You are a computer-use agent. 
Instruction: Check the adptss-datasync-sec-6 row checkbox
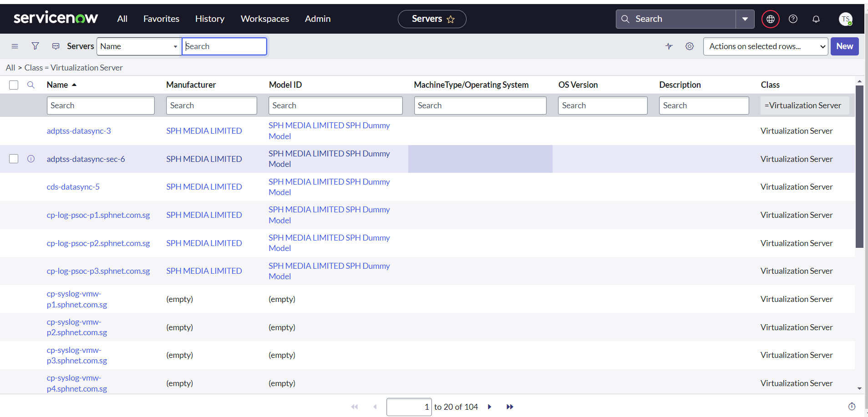click(x=14, y=159)
